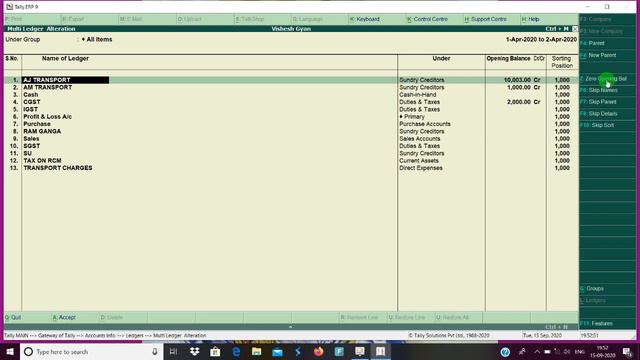Select Purchase ledger row
Viewport: 640px width, 360px height.
37,124
